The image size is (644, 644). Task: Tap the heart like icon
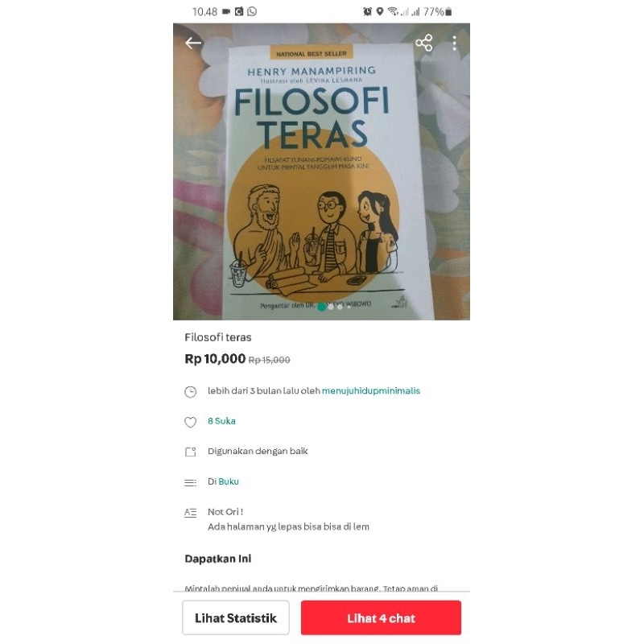(190, 422)
